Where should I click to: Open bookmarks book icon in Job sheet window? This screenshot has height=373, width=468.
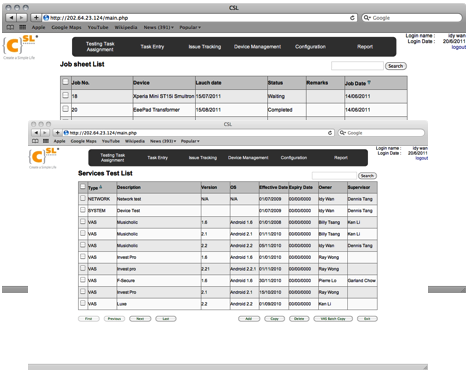coord(11,27)
